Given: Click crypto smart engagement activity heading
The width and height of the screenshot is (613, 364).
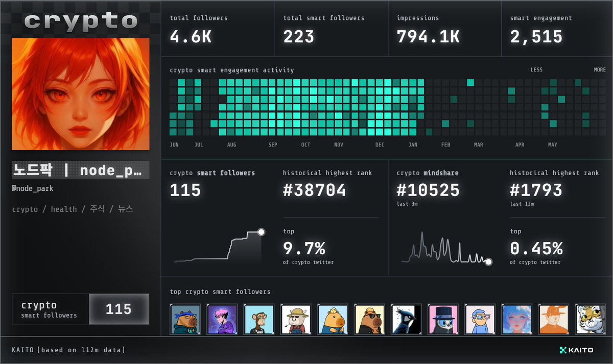Looking at the screenshot, I should (x=232, y=70).
